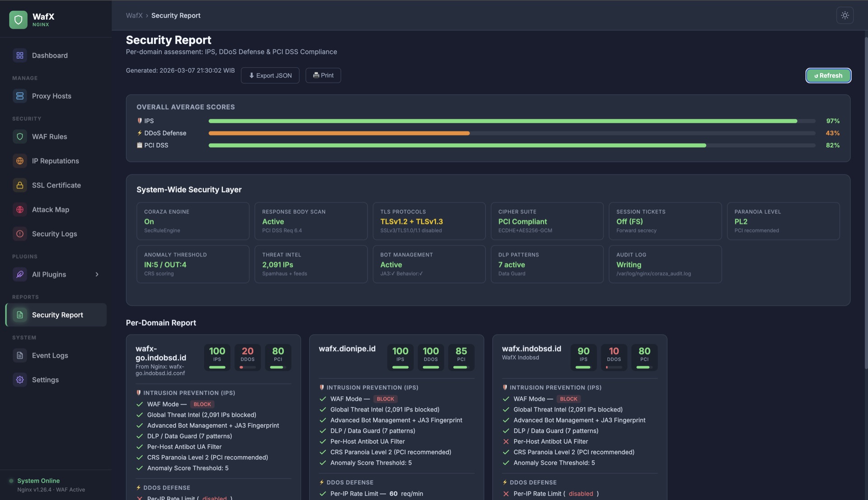Open Attack Map using its target icon

(x=19, y=210)
